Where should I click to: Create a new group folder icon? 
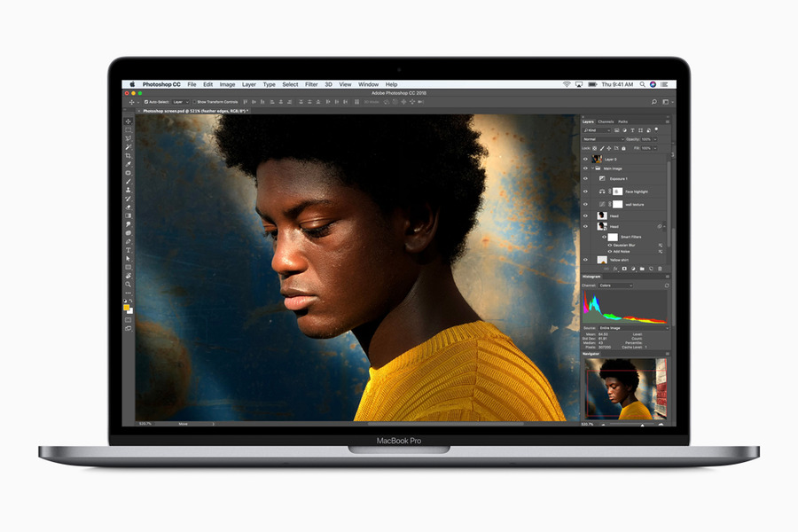(642, 269)
